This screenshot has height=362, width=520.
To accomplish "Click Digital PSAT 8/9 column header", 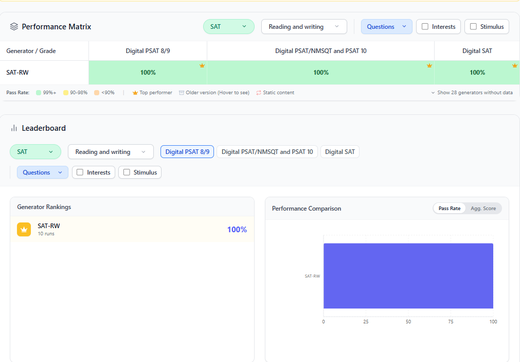I will tap(148, 51).
